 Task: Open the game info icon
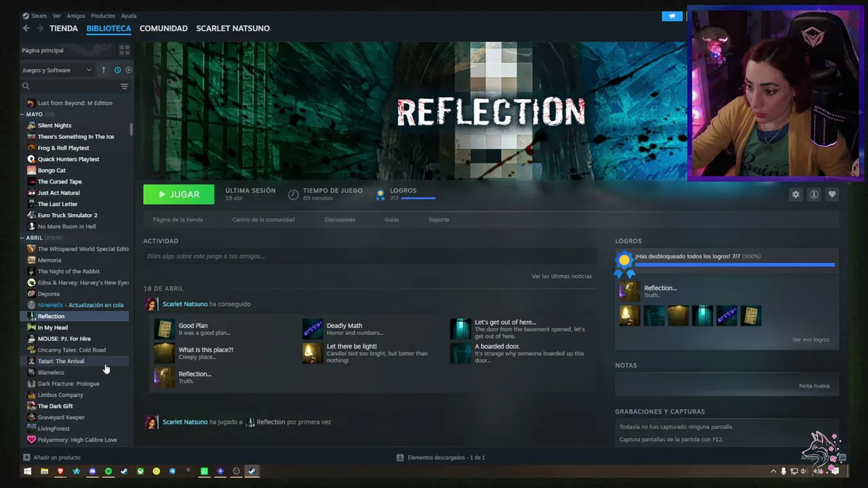click(814, 195)
